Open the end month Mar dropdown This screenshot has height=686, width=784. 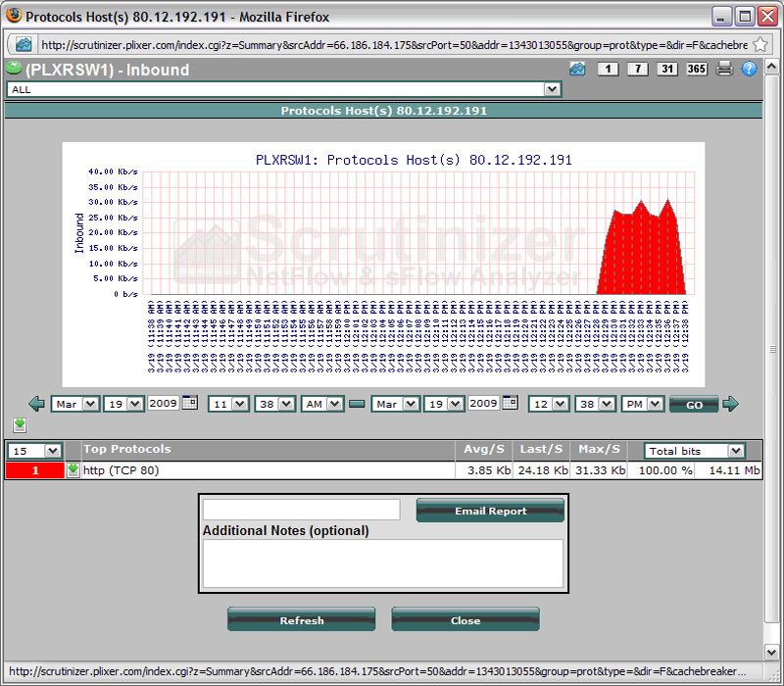(x=396, y=404)
